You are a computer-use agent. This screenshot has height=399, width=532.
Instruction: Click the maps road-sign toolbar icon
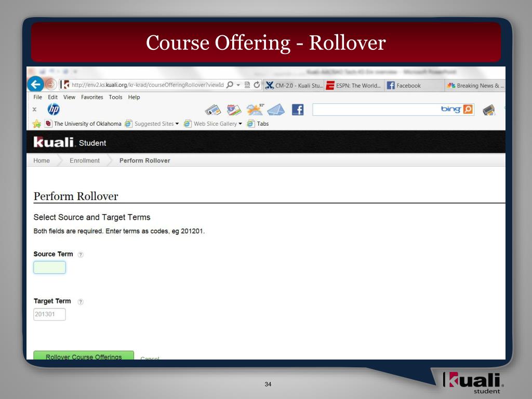point(234,110)
